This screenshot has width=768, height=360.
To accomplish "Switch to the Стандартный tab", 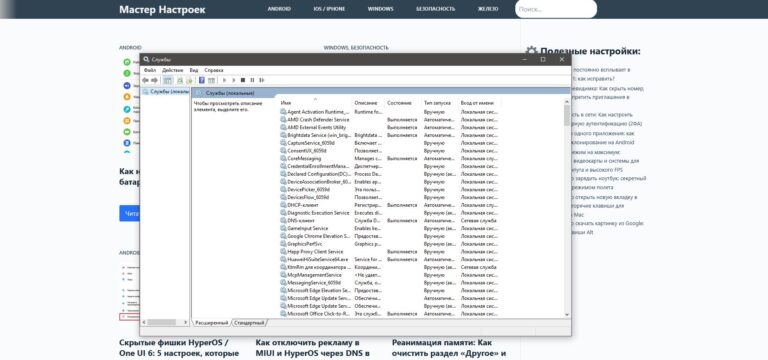I will click(249, 323).
